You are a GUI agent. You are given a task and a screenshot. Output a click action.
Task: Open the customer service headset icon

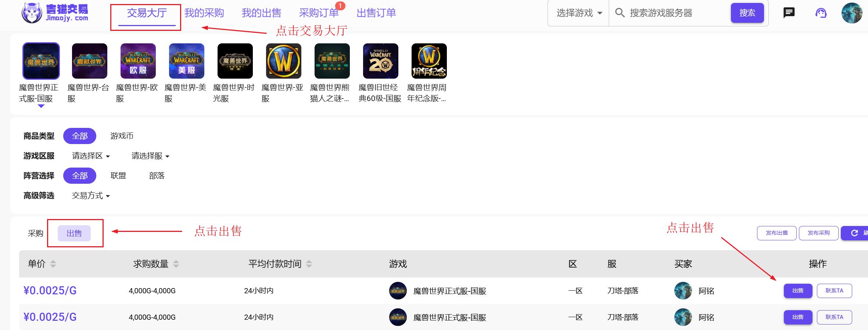point(821,13)
